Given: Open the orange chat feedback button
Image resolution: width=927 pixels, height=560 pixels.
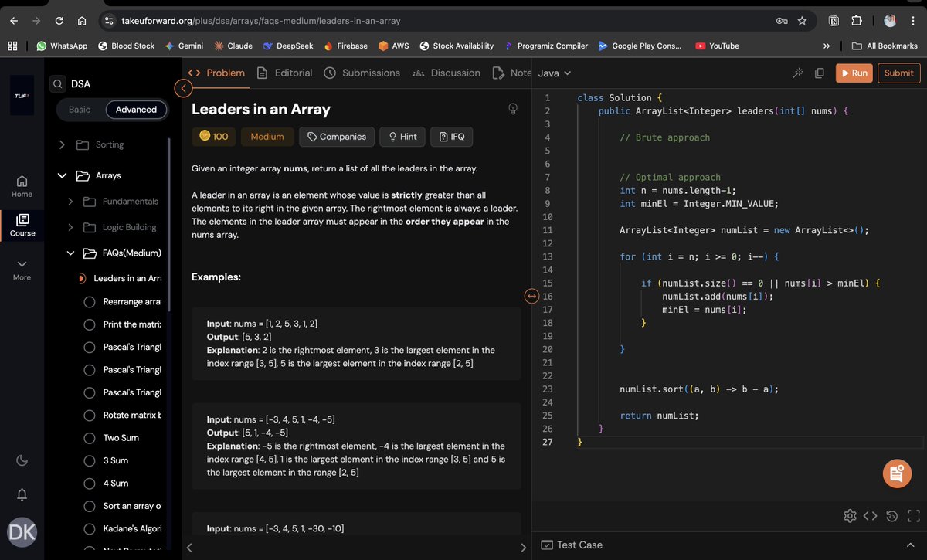Looking at the screenshot, I should pyautogui.click(x=896, y=473).
